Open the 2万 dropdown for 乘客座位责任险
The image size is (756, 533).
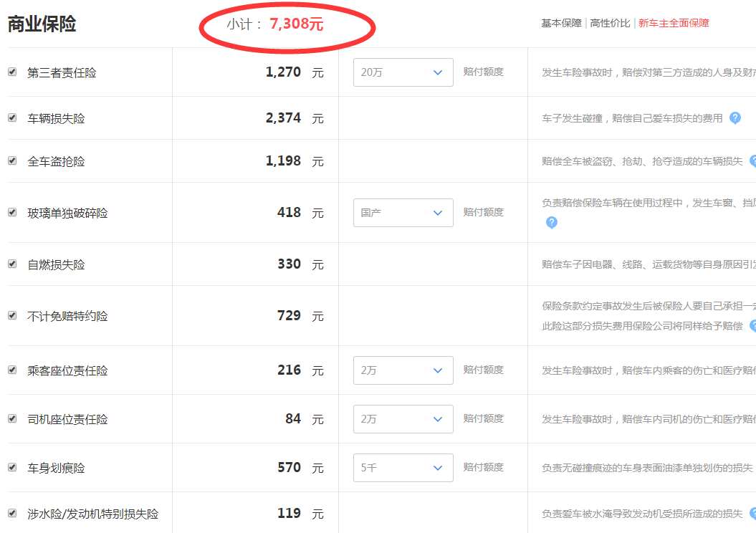[403, 370]
